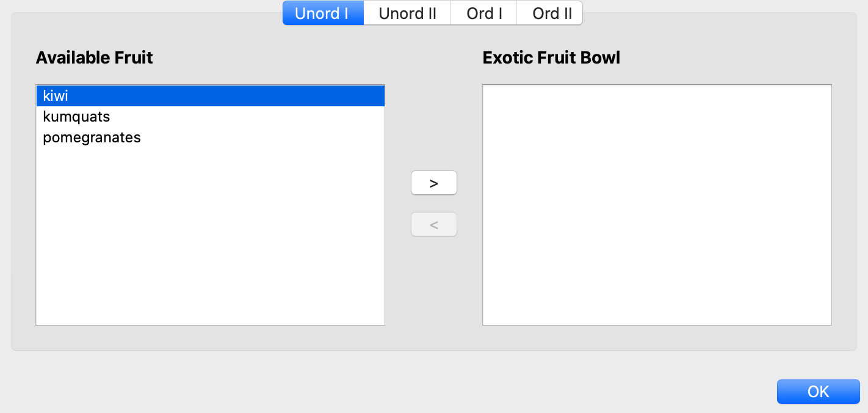Viewport: 868px width, 413px height.
Task: Click the active Unord I tab
Action: point(322,13)
